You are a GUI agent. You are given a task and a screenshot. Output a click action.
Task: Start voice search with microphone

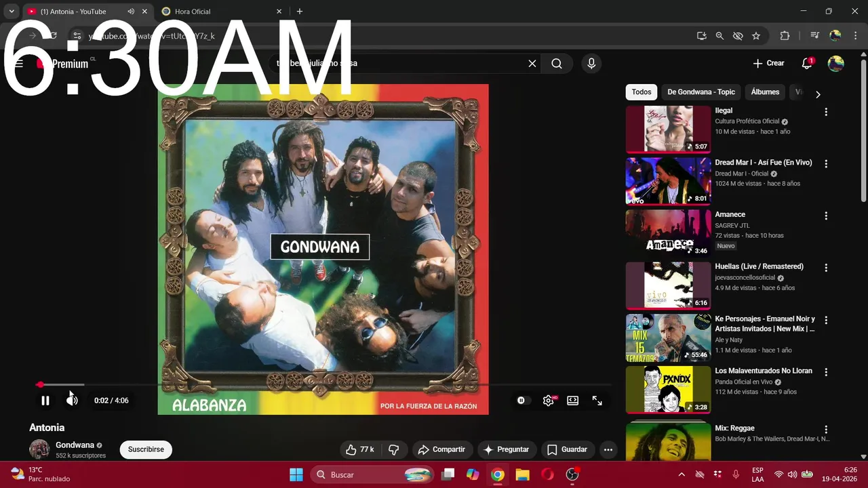[591, 64]
